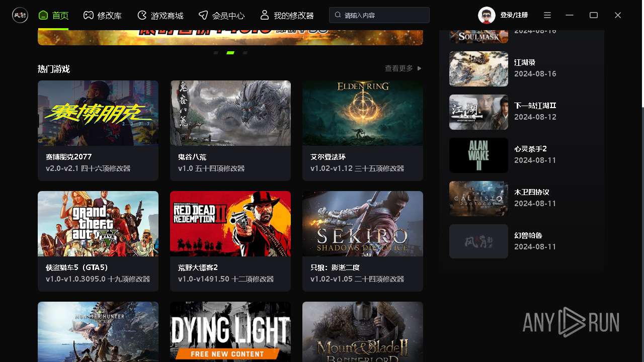This screenshot has width=644, height=362.
Task: Click the promotional banner image
Action: click(x=230, y=37)
